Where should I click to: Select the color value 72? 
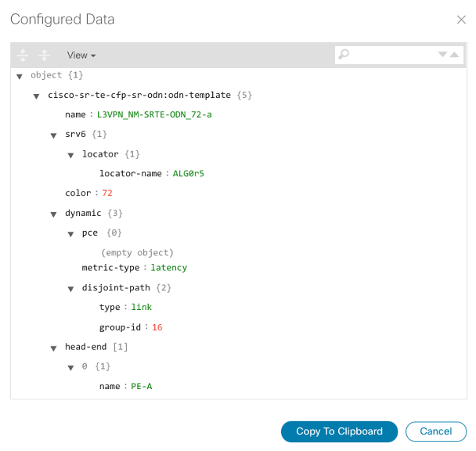pos(107,193)
